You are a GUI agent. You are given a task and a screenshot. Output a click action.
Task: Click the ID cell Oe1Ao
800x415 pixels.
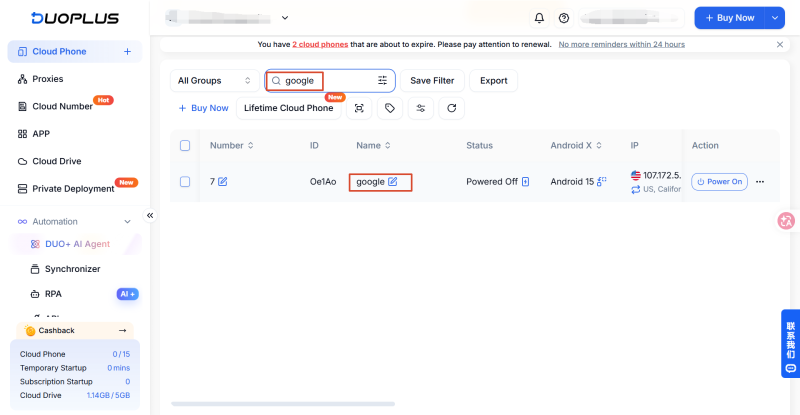click(323, 182)
